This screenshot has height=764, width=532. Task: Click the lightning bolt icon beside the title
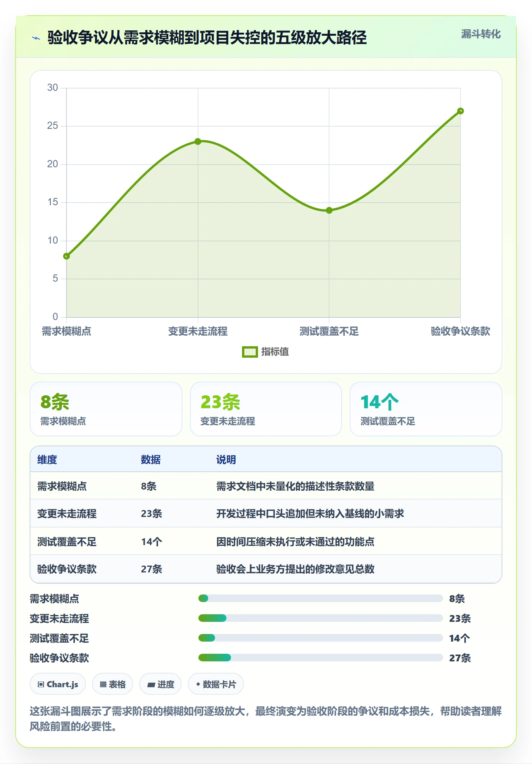coord(36,38)
